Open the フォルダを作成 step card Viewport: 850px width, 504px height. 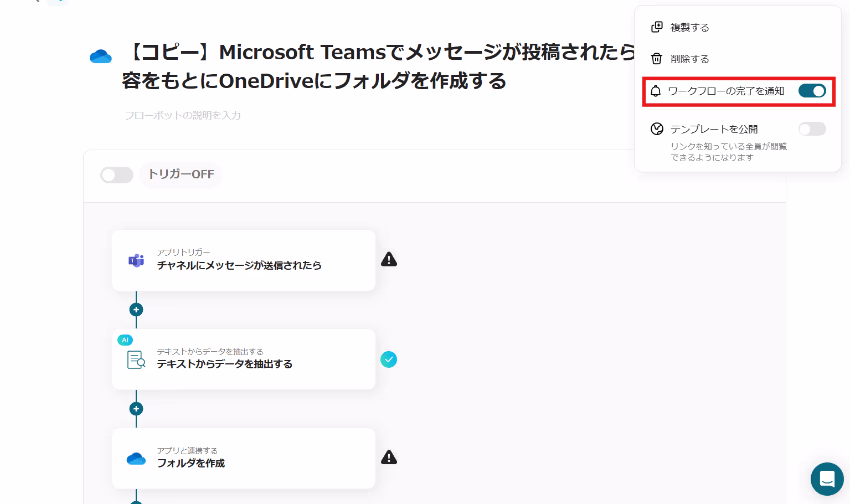tap(244, 459)
